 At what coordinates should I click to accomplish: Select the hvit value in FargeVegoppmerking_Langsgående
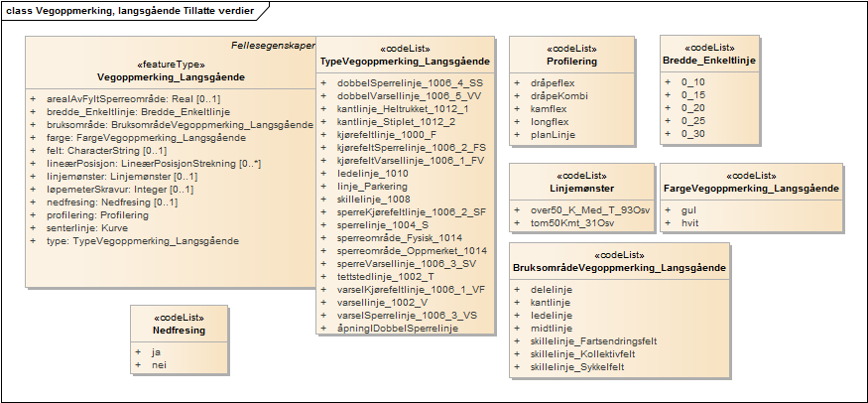pos(687,224)
